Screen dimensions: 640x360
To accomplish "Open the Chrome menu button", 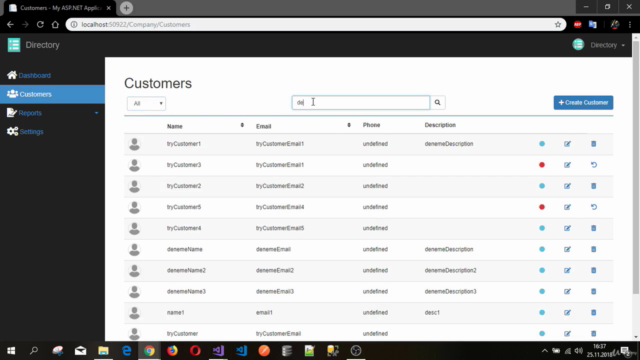I will click(x=630, y=24).
